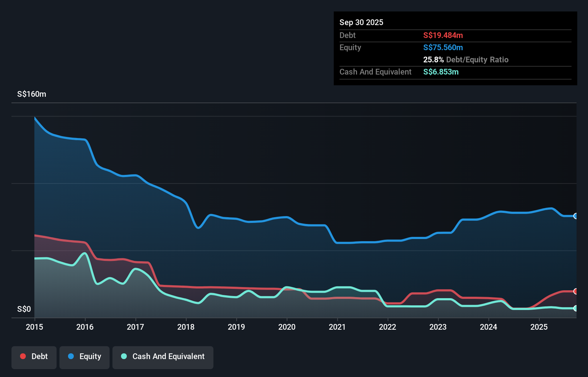Click the red Debt legend dot

(x=23, y=357)
